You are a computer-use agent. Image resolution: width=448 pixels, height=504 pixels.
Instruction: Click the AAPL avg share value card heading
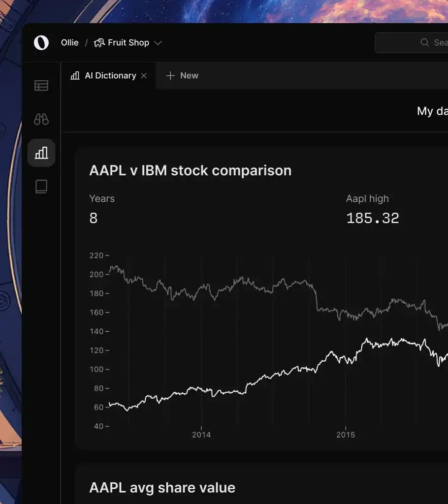[x=161, y=487]
